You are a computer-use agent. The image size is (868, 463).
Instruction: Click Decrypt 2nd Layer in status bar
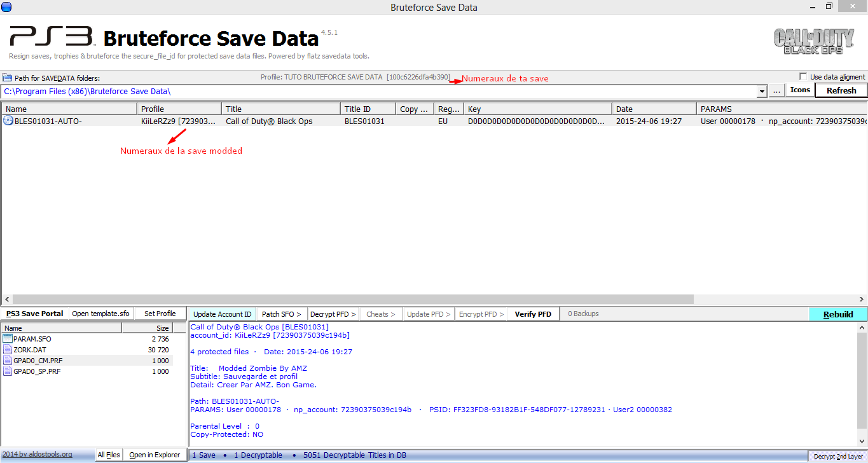(838, 456)
